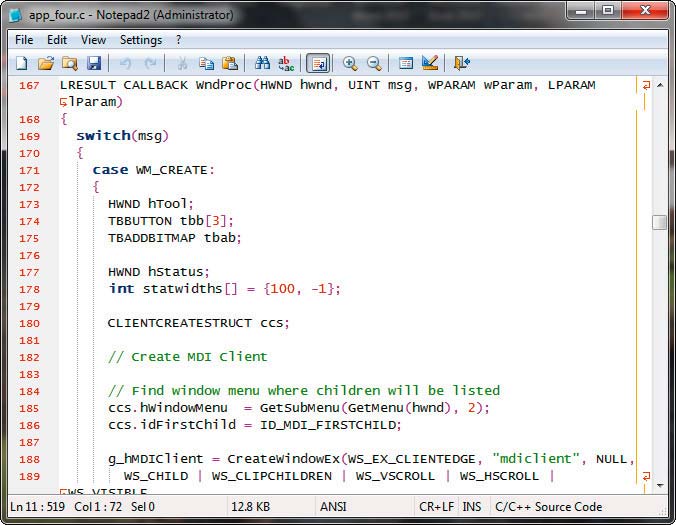Open the ? help menu
This screenshot has height=525, width=676.
[x=179, y=40]
